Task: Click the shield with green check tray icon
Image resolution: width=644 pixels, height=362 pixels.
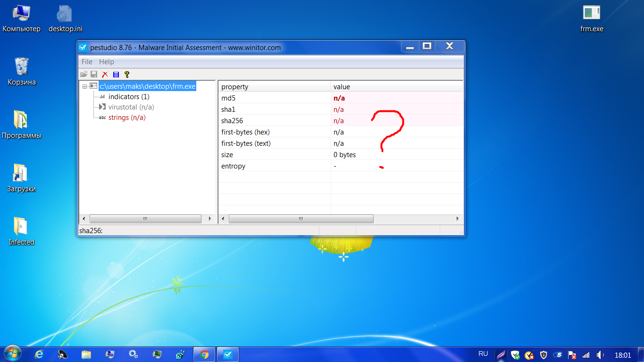Action: (x=515, y=354)
